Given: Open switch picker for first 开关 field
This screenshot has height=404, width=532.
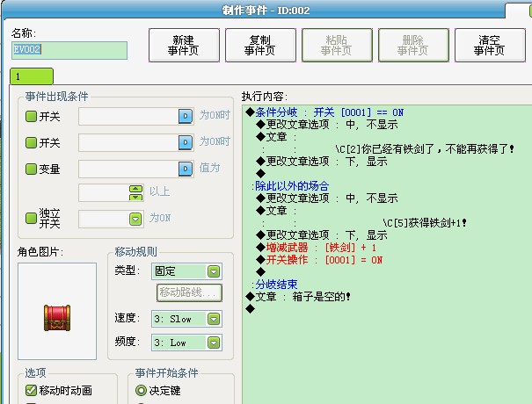Looking at the screenshot, I should tap(186, 116).
